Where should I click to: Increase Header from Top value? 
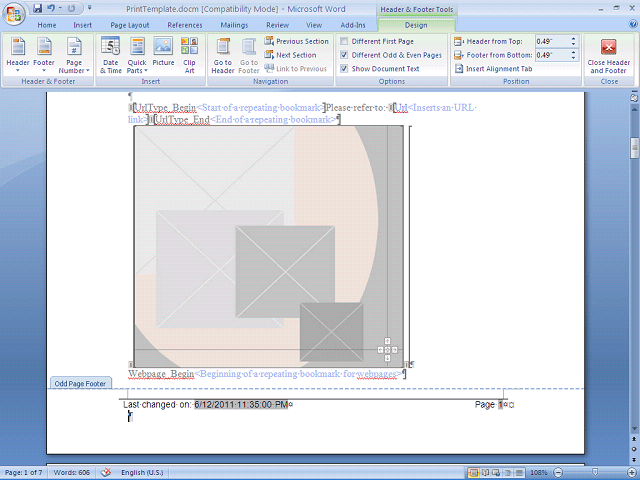click(x=573, y=39)
